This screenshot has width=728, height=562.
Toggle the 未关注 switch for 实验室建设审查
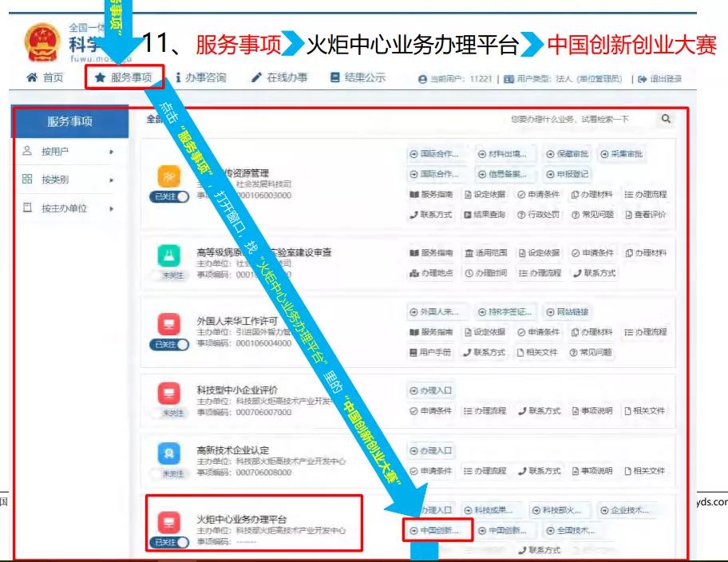(169, 275)
